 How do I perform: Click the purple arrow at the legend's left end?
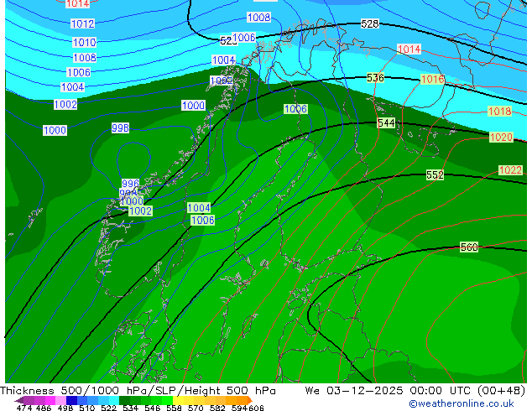19,400
